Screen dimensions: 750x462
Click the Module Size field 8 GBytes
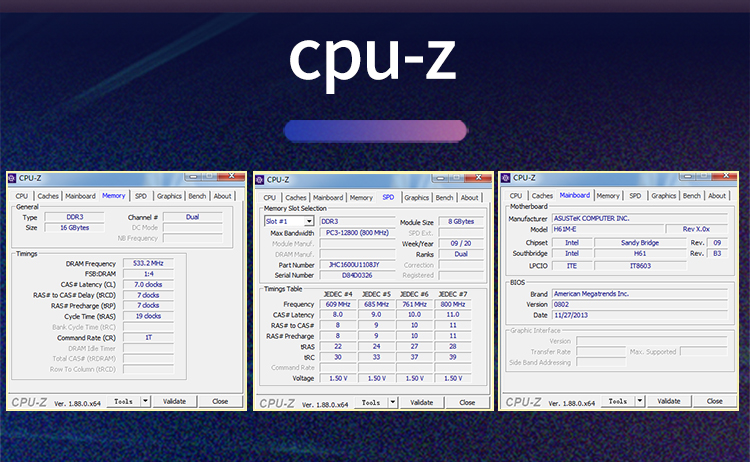pyautogui.click(x=461, y=222)
